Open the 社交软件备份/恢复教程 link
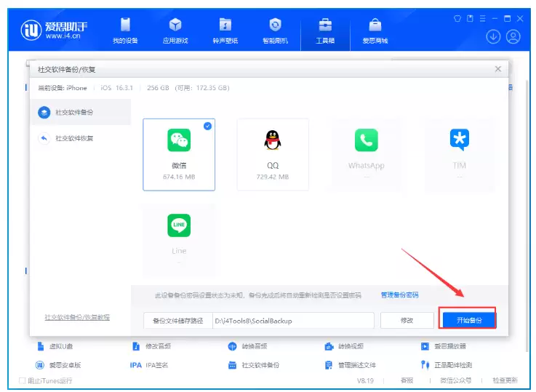The image size is (536, 392). pos(77,317)
